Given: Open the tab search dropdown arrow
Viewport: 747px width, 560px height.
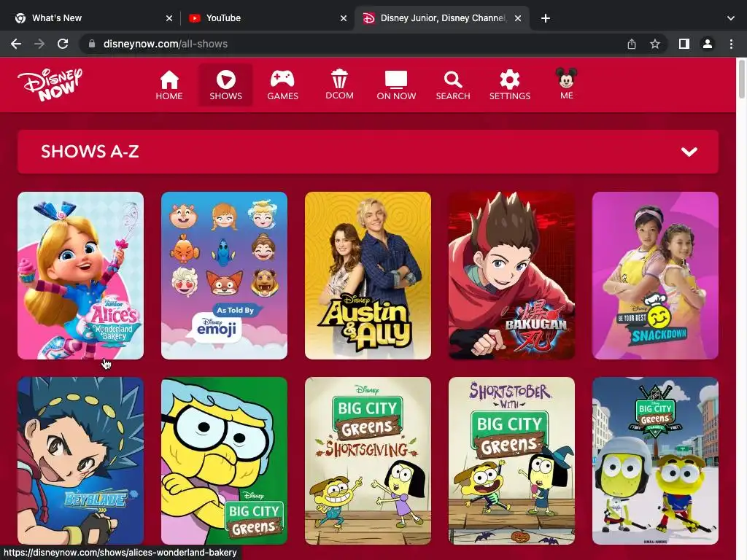Looking at the screenshot, I should pyautogui.click(x=731, y=18).
